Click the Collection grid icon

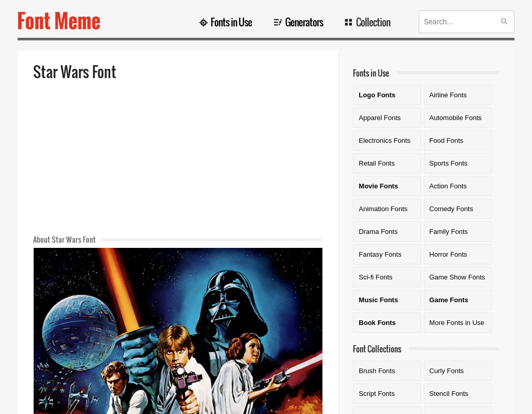[348, 22]
